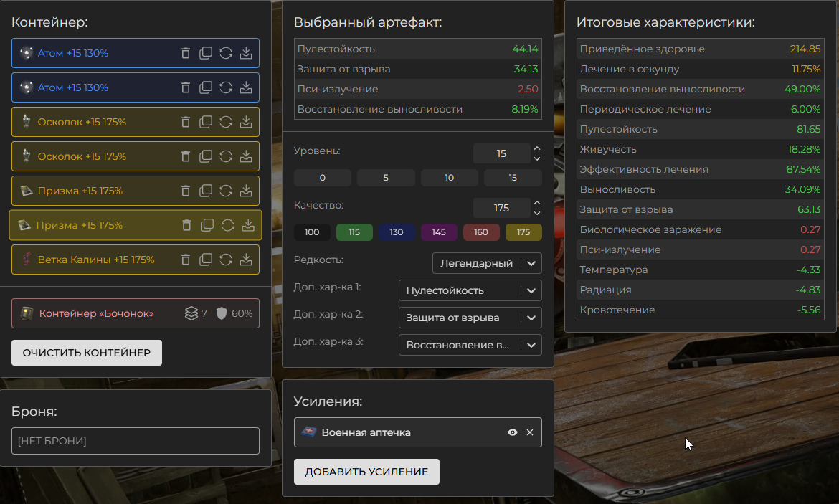Screen dimensions: 839x504
Task: Duplicate the first Призма +15 175% artifact
Action: 206,191
